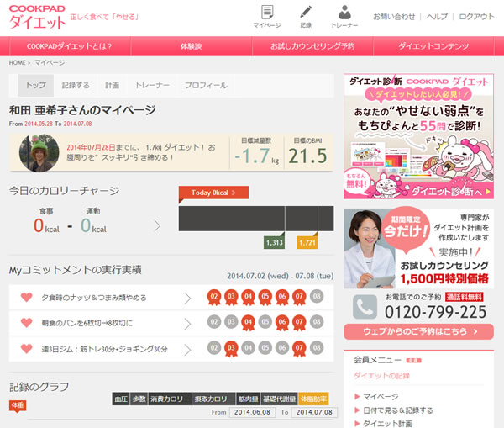
Task: Click heart icon beside 週3日ジム commitment
Action: (26, 346)
